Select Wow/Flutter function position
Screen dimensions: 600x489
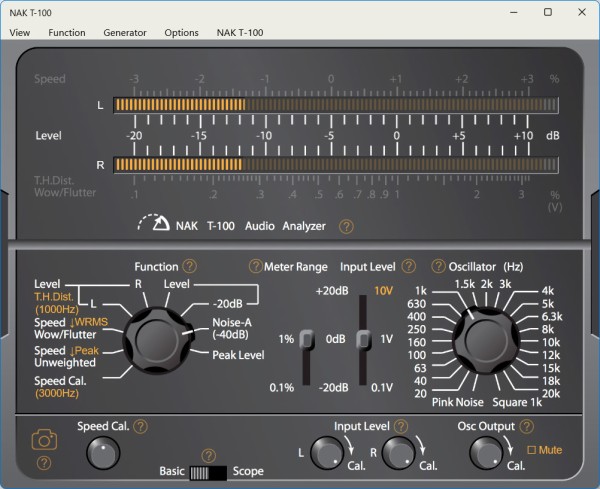[x=65, y=335]
